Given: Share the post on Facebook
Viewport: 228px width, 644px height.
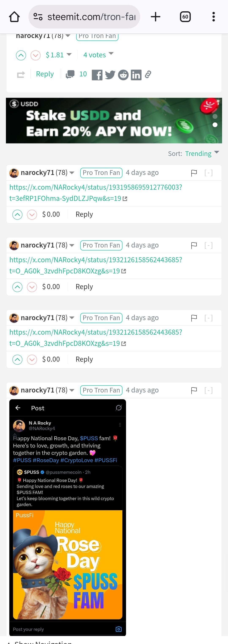Looking at the screenshot, I should 97,75.
